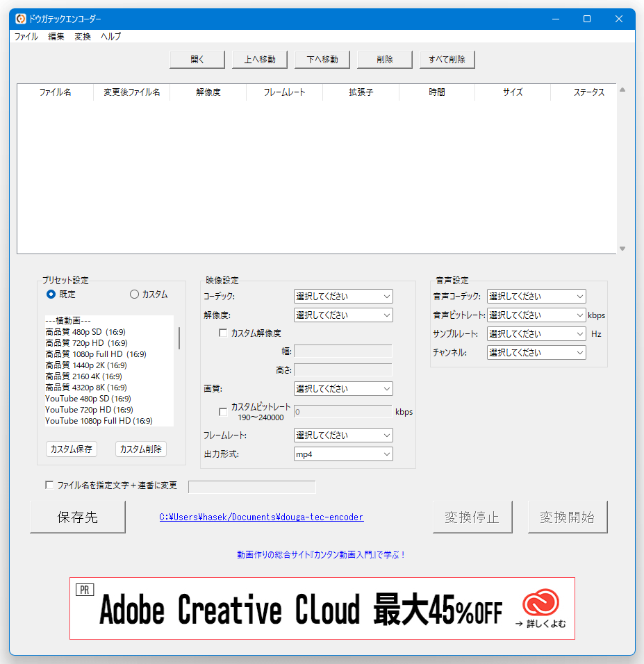Image resolution: width=644 pixels, height=664 pixels.
Task: Open the フレームレート dropdown in 映像設定
Action: 343,435
